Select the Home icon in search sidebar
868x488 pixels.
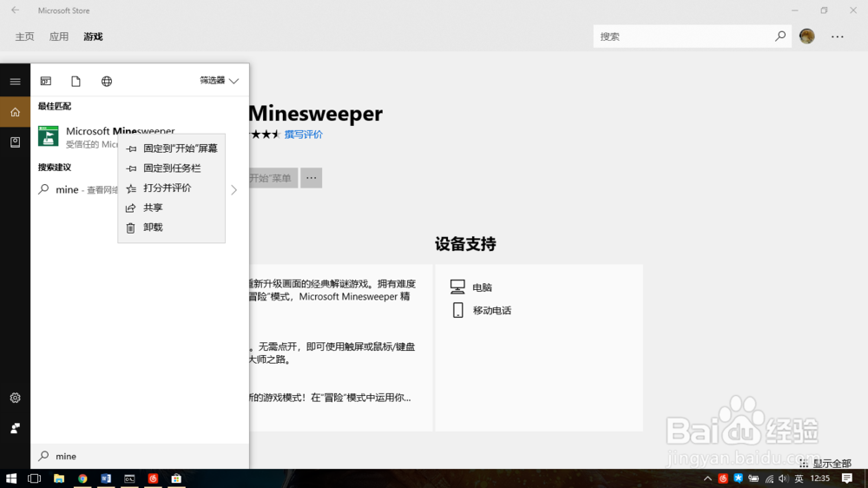click(15, 112)
